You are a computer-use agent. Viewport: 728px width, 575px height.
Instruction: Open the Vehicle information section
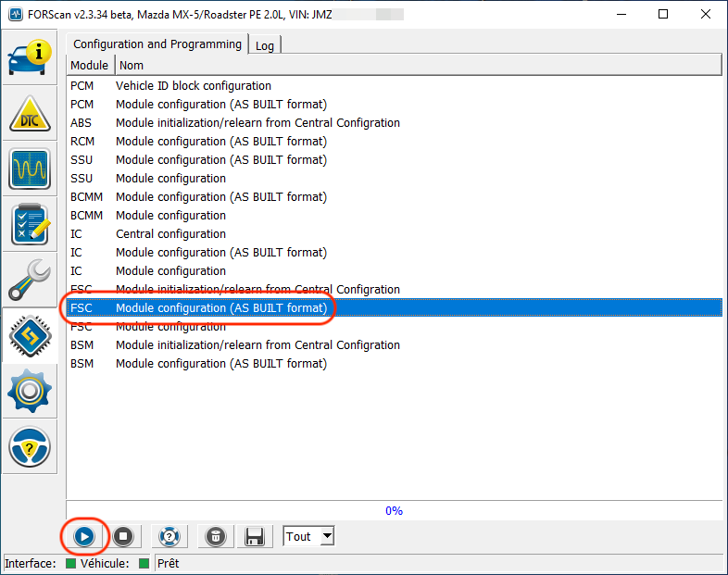pos(30,57)
